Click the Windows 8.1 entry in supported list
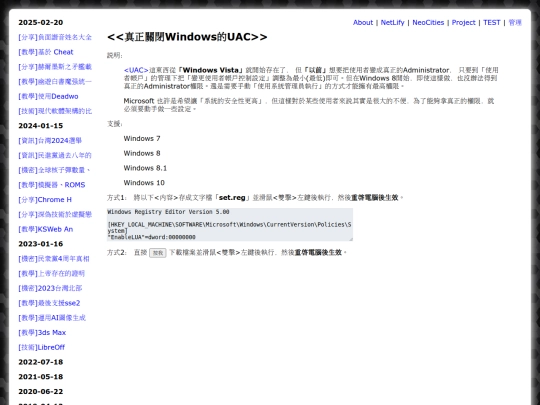 point(145,168)
